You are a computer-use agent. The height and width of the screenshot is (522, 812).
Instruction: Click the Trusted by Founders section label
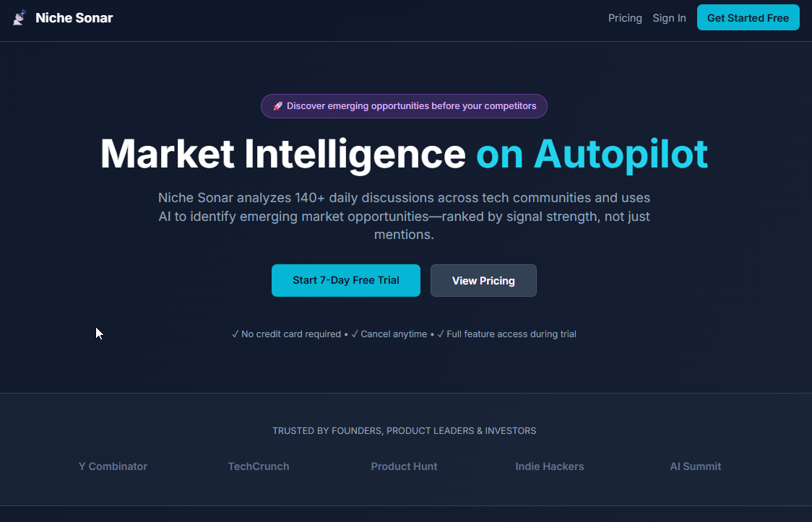(x=405, y=431)
